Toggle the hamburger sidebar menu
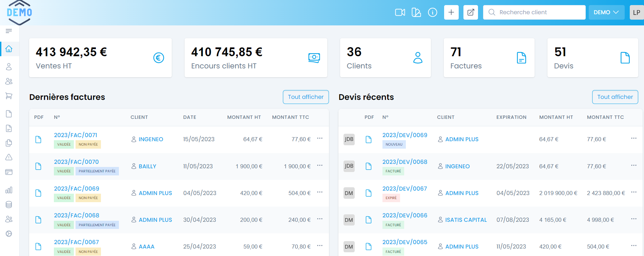Viewport: 644px width, 256px height. [x=9, y=31]
